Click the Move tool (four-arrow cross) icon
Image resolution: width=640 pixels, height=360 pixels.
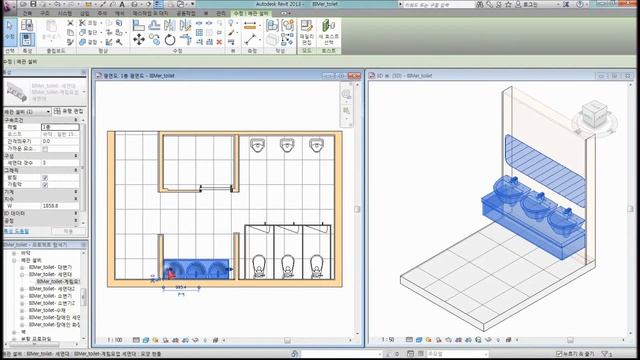point(139,39)
